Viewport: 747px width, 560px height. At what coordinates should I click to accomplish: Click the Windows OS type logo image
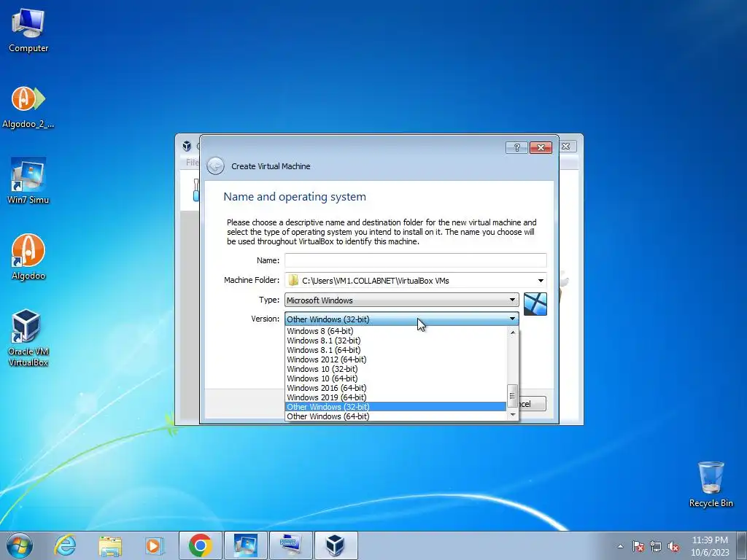point(535,304)
